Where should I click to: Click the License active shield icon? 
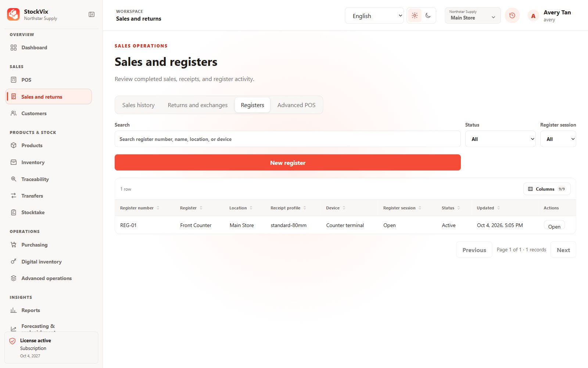click(x=12, y=341)
